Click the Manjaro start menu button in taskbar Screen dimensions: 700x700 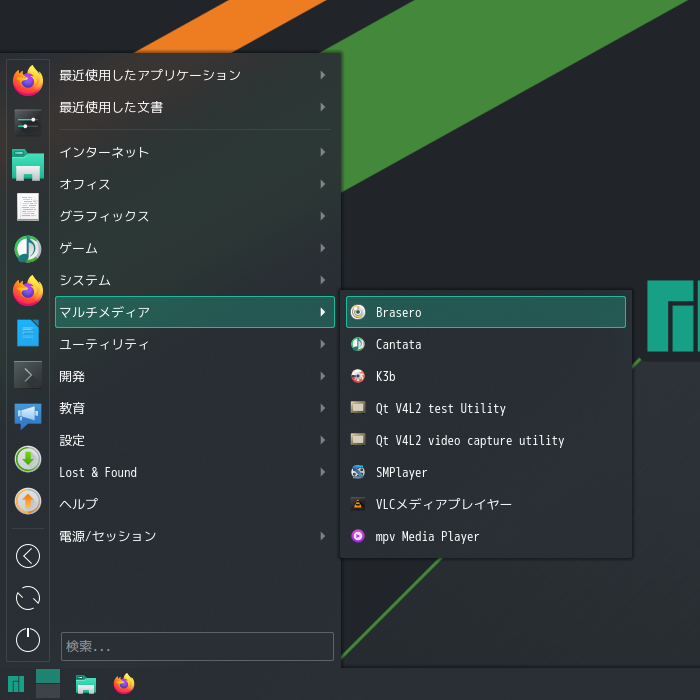(16, 684)
